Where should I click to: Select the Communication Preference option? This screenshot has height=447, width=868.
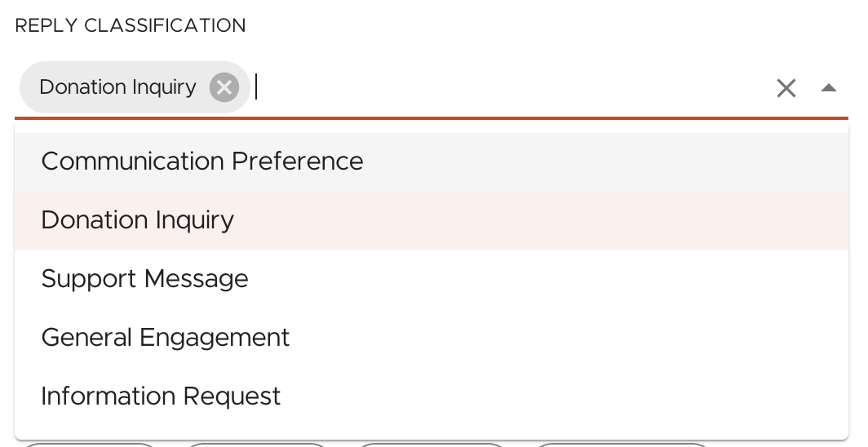(x=202, y=162)
